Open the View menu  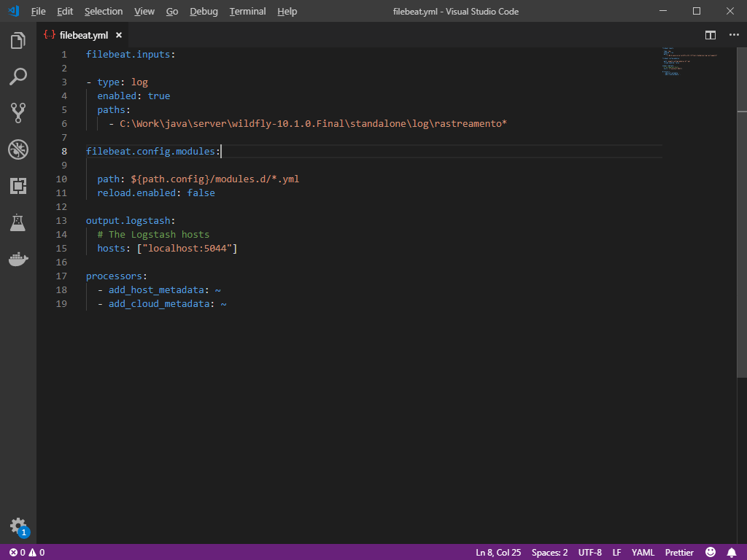coord(144,12)
